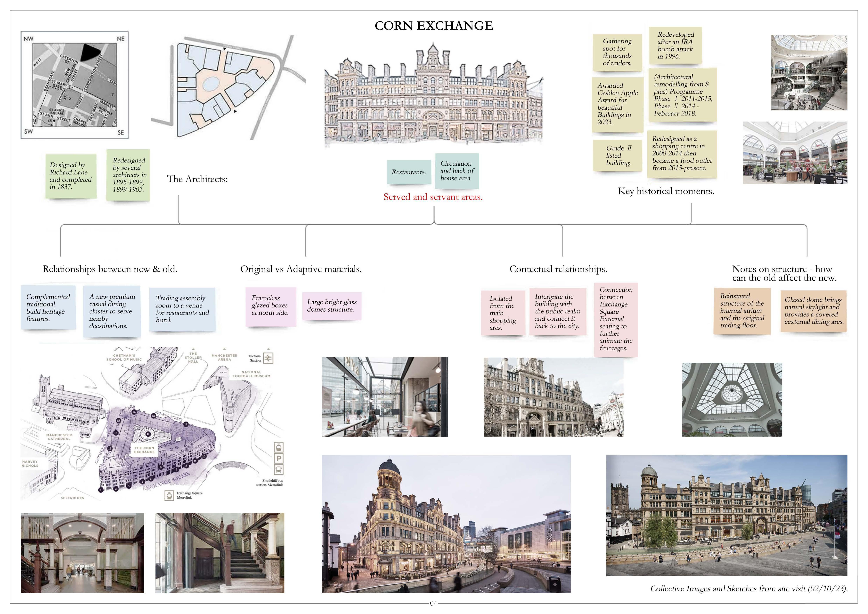Click map marker number 1 at corner

coord(101,490)
